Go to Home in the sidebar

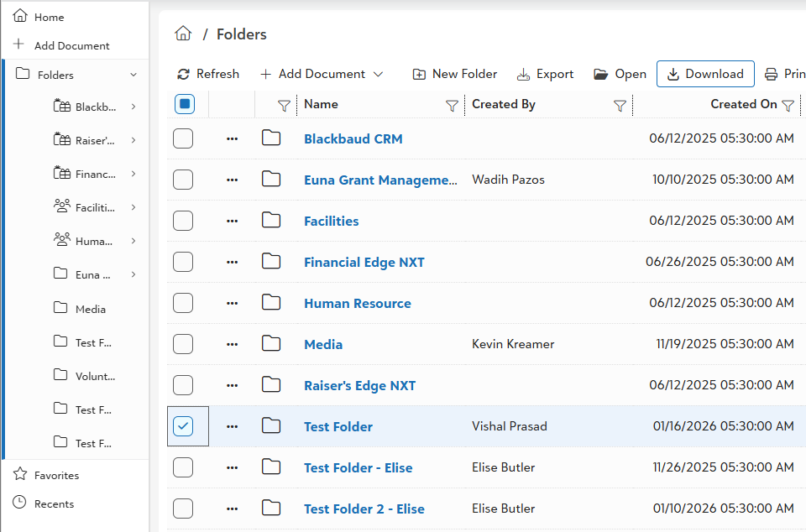[50, 18]
